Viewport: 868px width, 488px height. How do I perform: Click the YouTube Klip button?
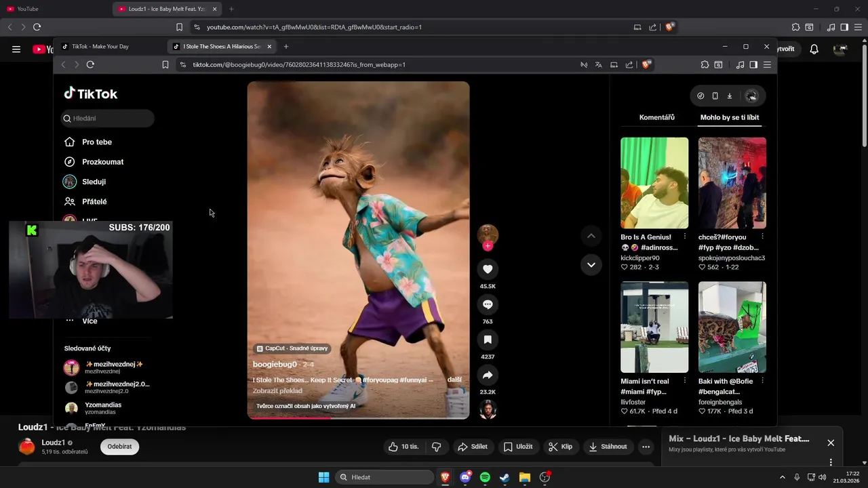tap(561, 447)
